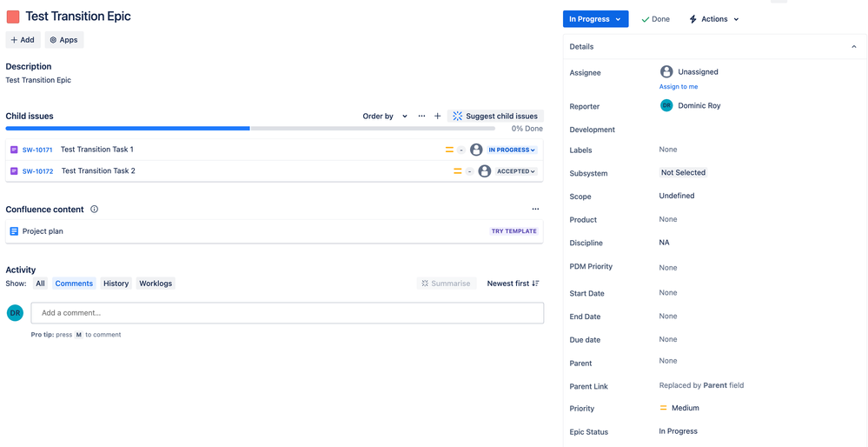Click story points badge on Test Transition Task 2

click(x=469, y=171)
